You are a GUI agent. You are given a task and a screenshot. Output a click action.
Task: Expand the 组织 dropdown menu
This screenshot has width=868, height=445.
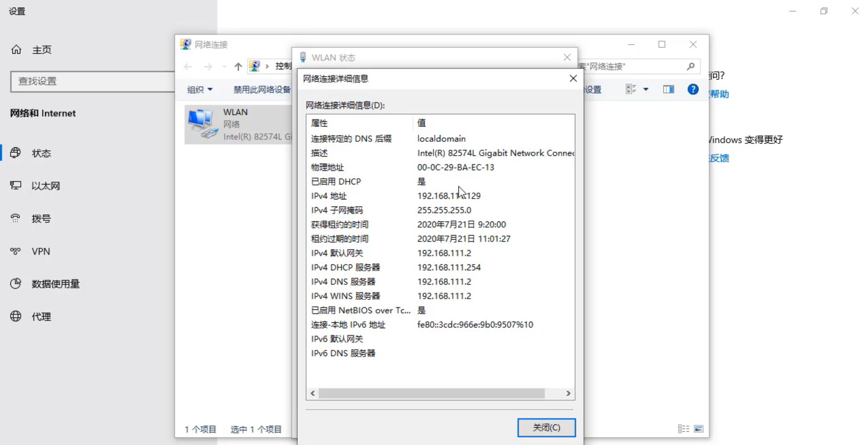click(200, 89)
